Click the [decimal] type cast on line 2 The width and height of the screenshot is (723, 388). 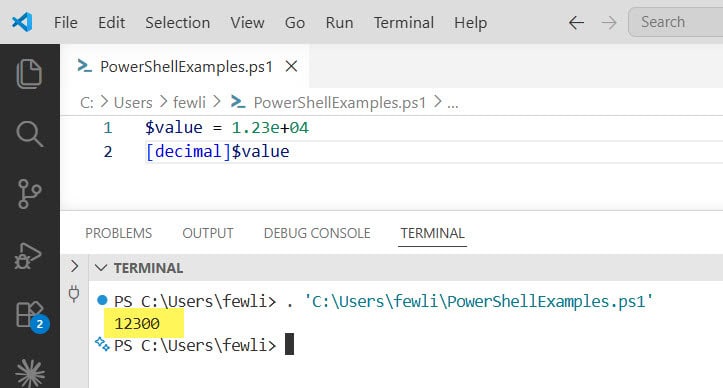pyautogui.click(x=188, y=152)
